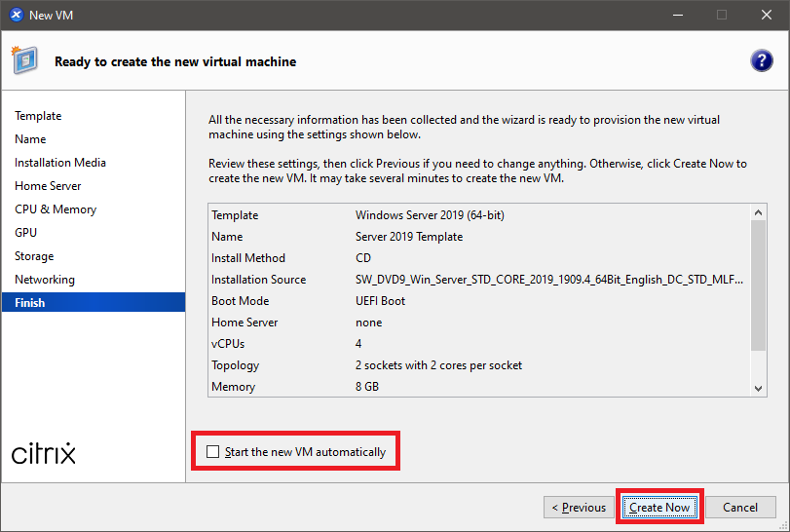Go to the Template wizard step

pos(38,116)
